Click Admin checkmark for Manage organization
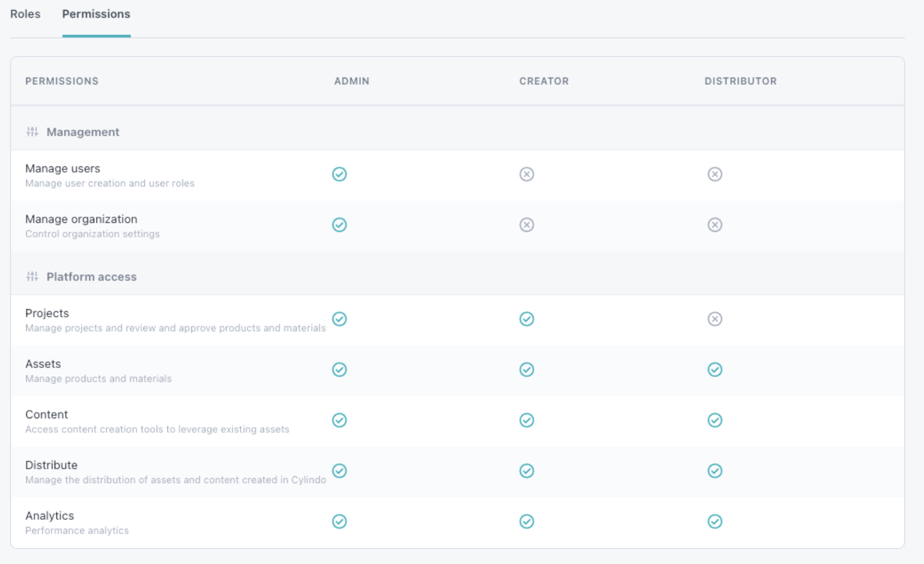Image resolution: width=924 pixels, height=564 pixels. click(339, 224)
